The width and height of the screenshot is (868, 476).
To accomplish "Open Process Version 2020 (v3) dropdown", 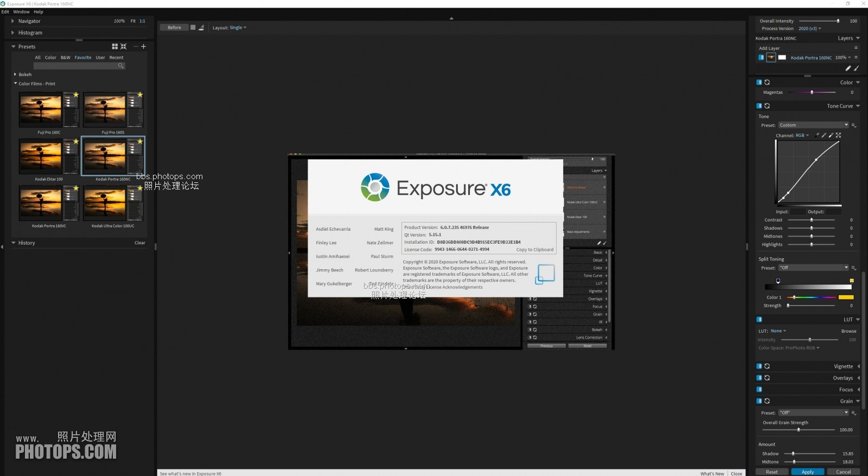I will point(809,29).
